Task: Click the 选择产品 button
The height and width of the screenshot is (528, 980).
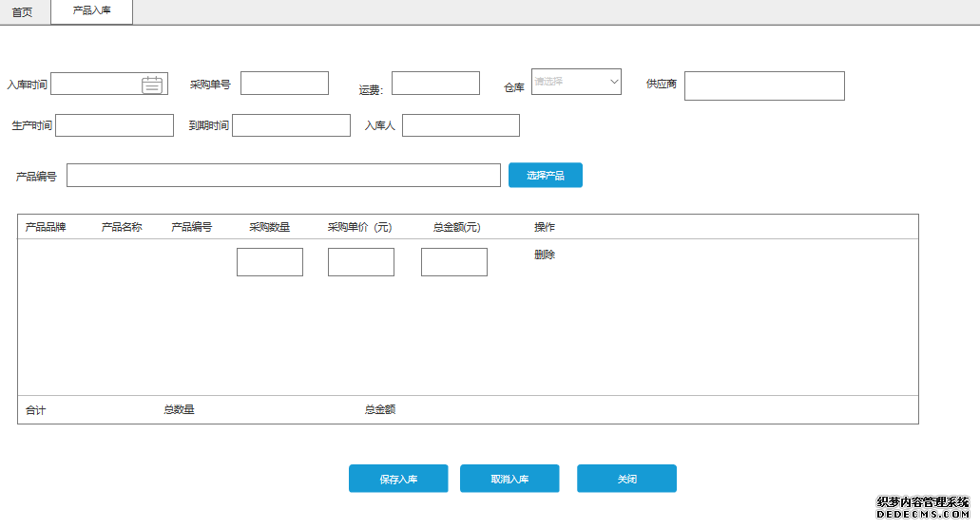Action: click(545, 176)
